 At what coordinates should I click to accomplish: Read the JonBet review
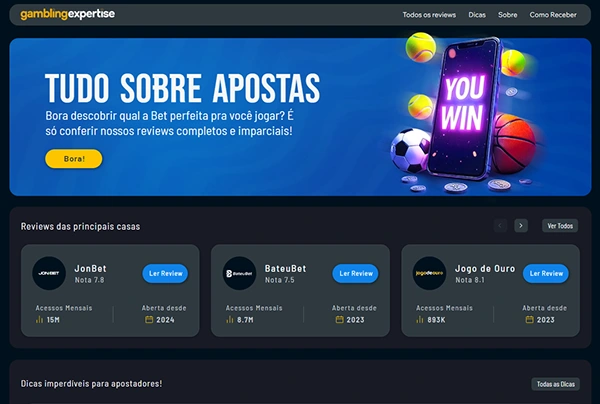[165, 274]
